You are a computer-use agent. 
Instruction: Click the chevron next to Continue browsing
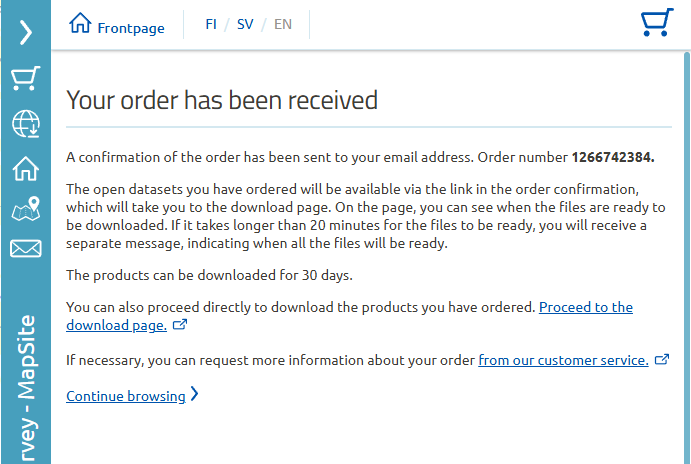click(x=194, y=394)
